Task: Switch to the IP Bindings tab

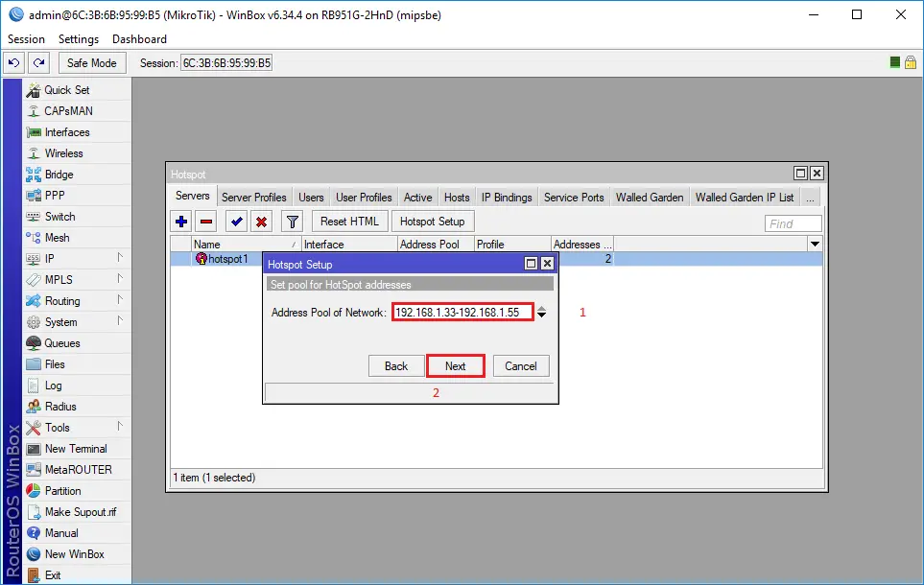Action: [507, 198]
